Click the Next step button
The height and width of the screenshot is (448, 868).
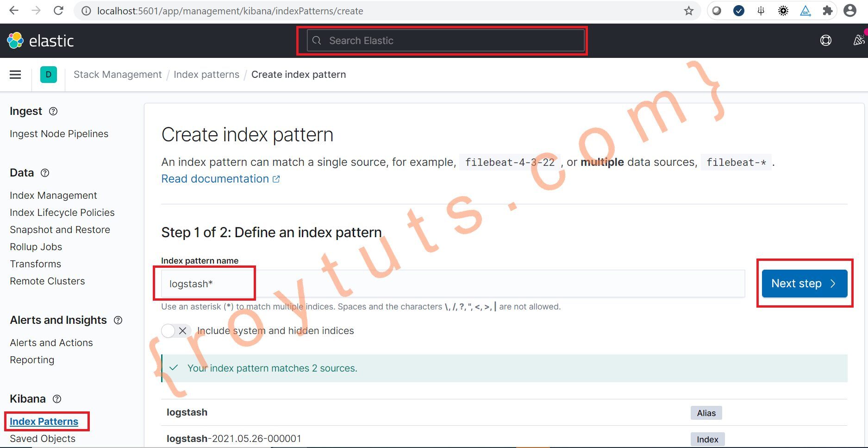click(x=805, y=284)
